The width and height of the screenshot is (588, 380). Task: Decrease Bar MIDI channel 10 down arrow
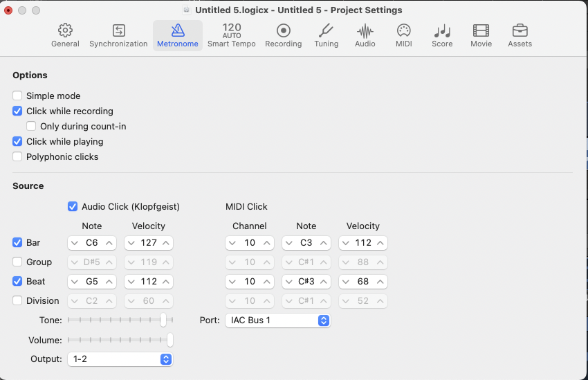[x=232, y=243]
